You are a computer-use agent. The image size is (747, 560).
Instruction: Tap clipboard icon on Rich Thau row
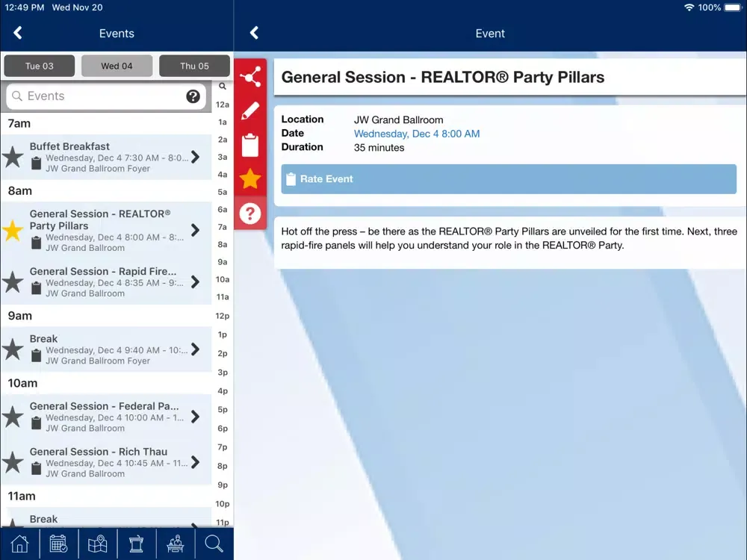click(36, 469)
